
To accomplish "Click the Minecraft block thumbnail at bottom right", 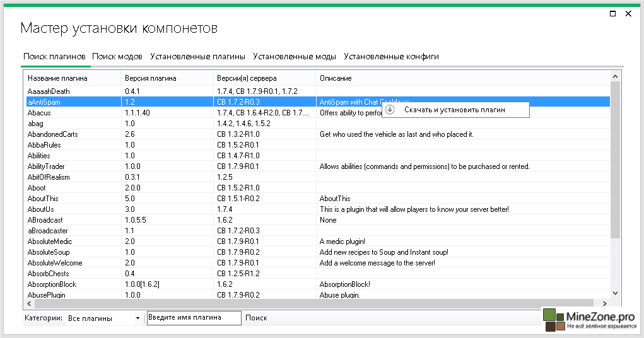I will tap(553, 320).
